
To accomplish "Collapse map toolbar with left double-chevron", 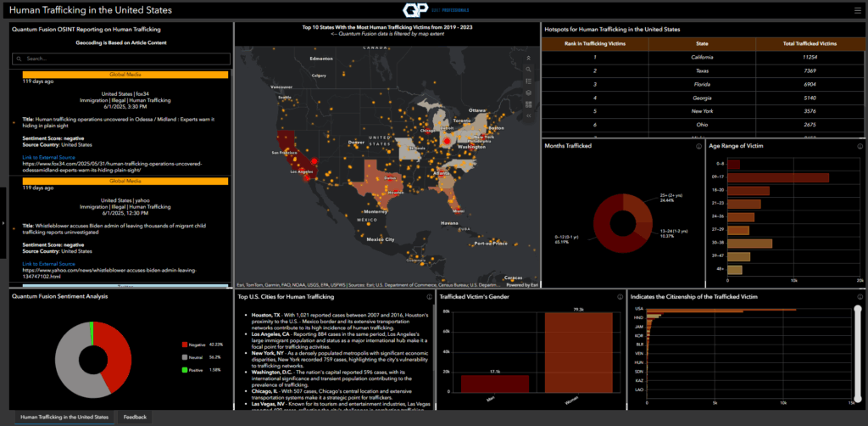I will [x=528, y=116].
